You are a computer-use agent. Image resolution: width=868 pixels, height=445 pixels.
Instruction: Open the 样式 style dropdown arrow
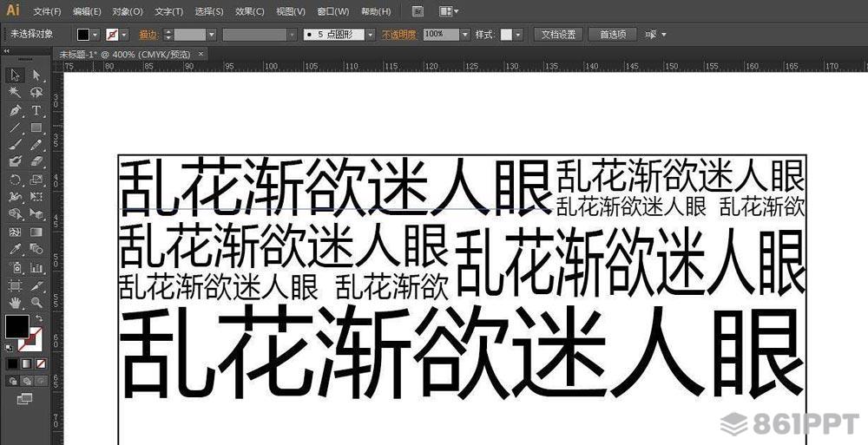tap(518, 35)
